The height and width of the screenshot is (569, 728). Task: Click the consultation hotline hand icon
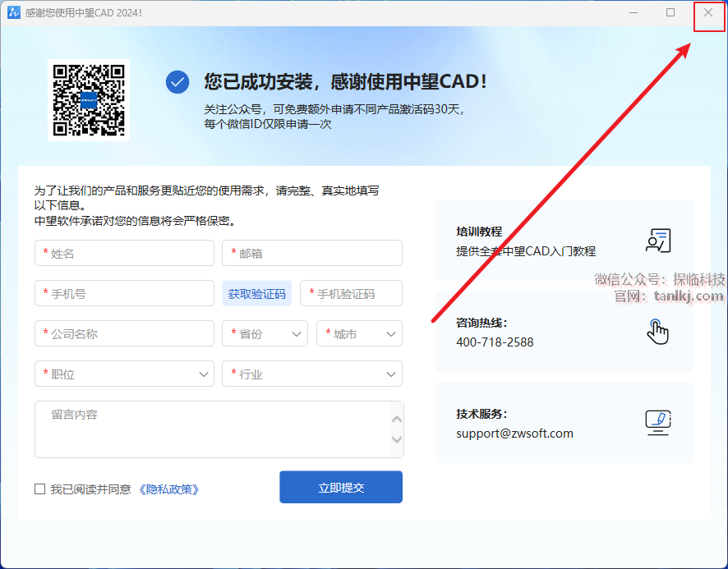tap(657, 332)
